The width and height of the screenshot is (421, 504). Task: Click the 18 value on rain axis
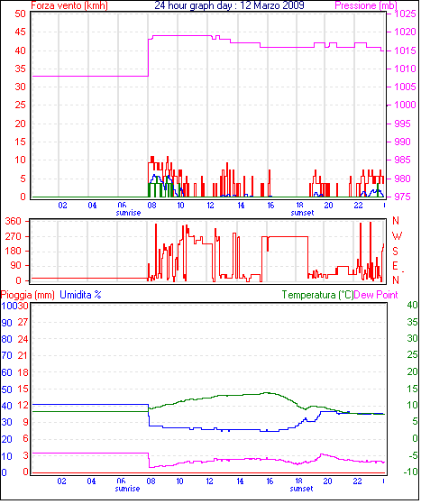(23, 372)
